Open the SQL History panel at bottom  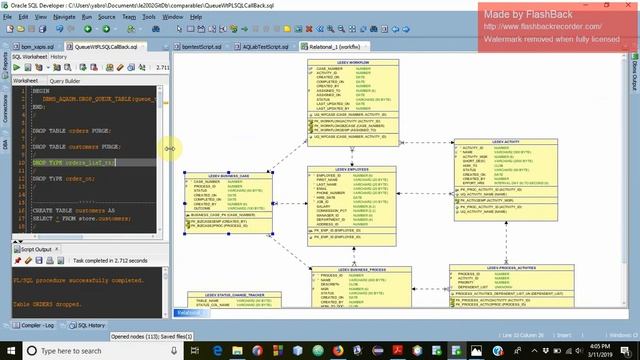[x=87, y=325]
